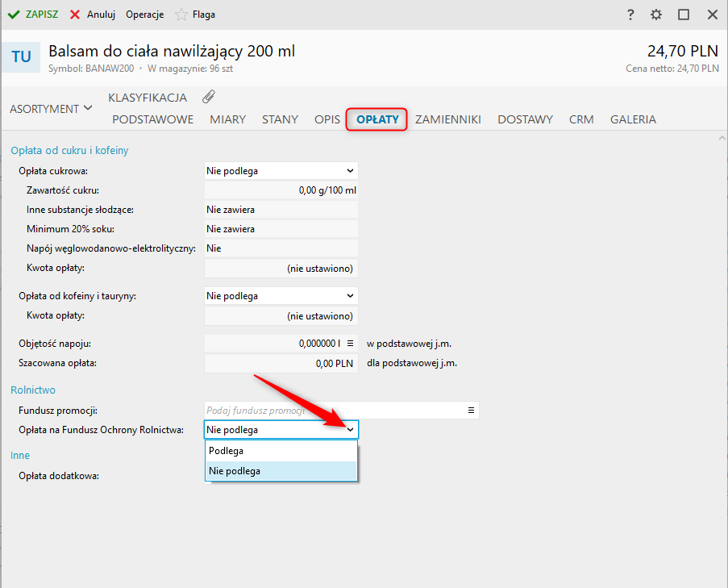
Task: Choose Nie podlega from the dropdown list
Action: click(281, 471)
